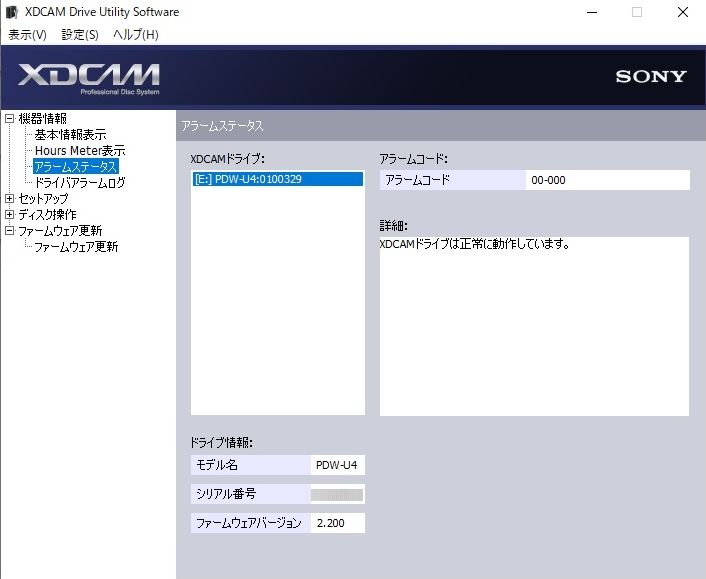Click the SONY logo in the banner
706x579 pixels.
651,77
